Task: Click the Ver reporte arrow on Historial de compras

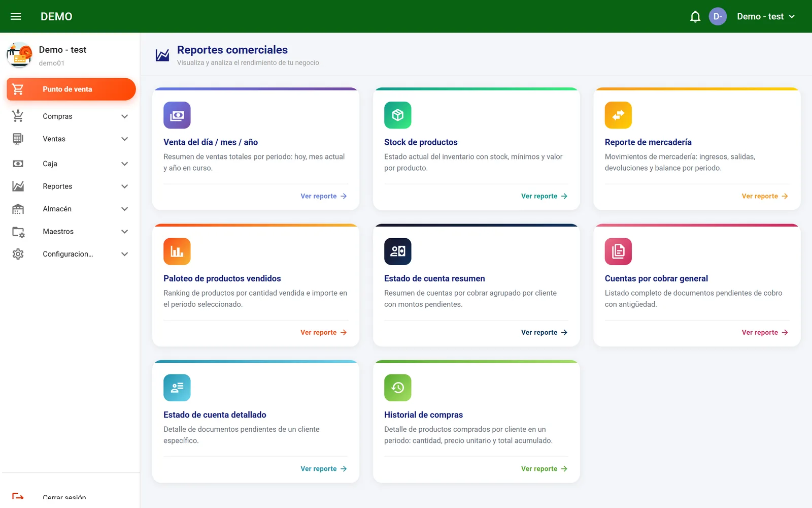Action: (564, 469)
